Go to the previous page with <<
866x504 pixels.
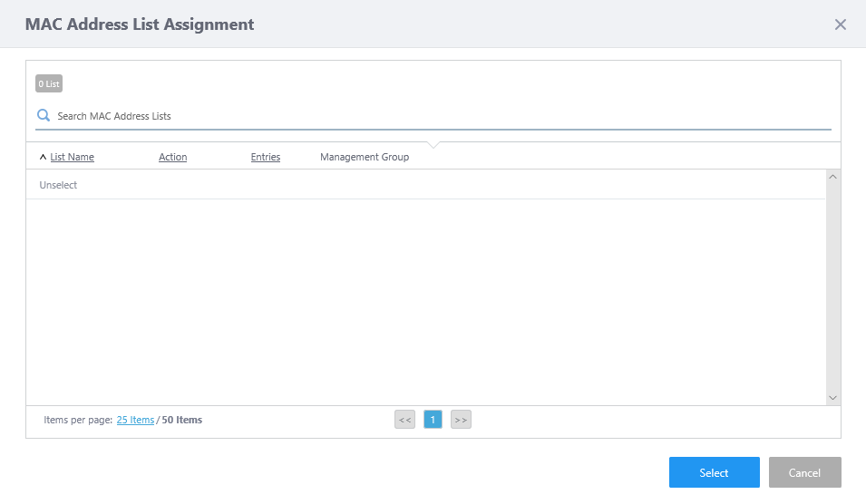click(x=404, y=420)
